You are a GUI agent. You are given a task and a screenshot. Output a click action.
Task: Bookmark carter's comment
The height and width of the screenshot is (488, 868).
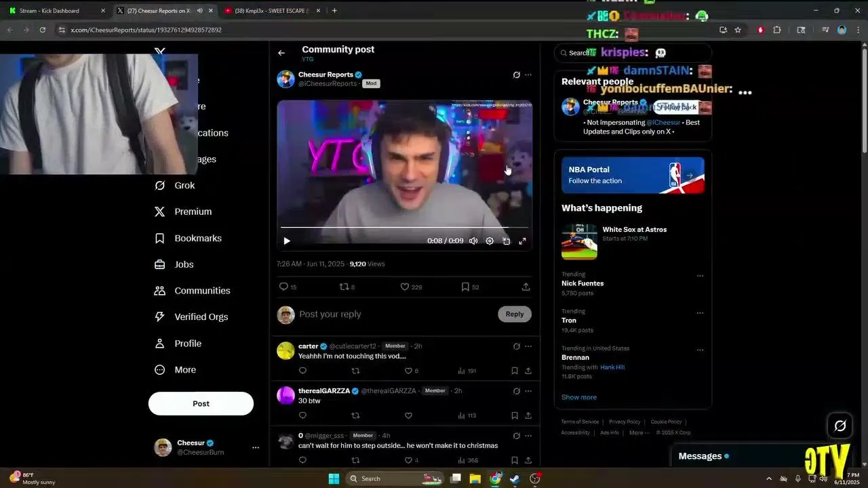click(x=514, y=371)
